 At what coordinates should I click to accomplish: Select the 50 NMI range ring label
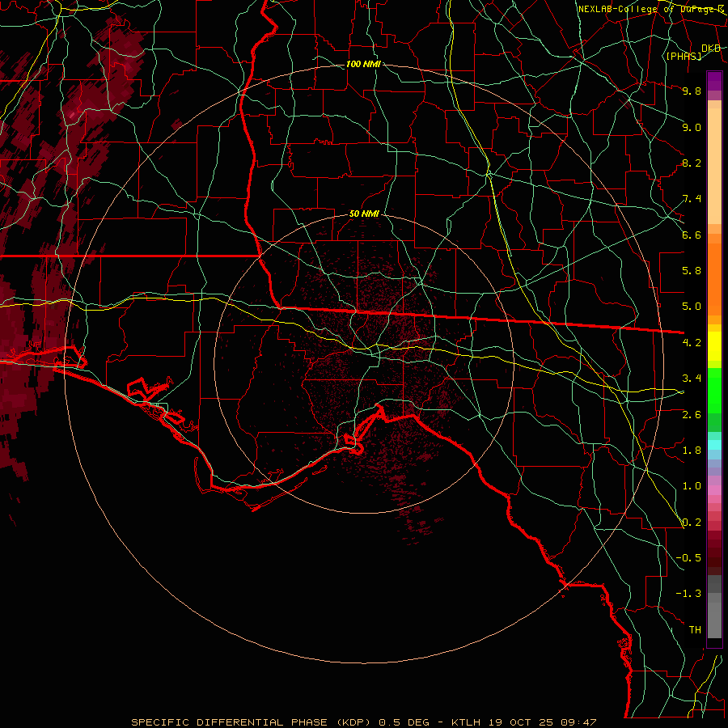pos(364,214)
